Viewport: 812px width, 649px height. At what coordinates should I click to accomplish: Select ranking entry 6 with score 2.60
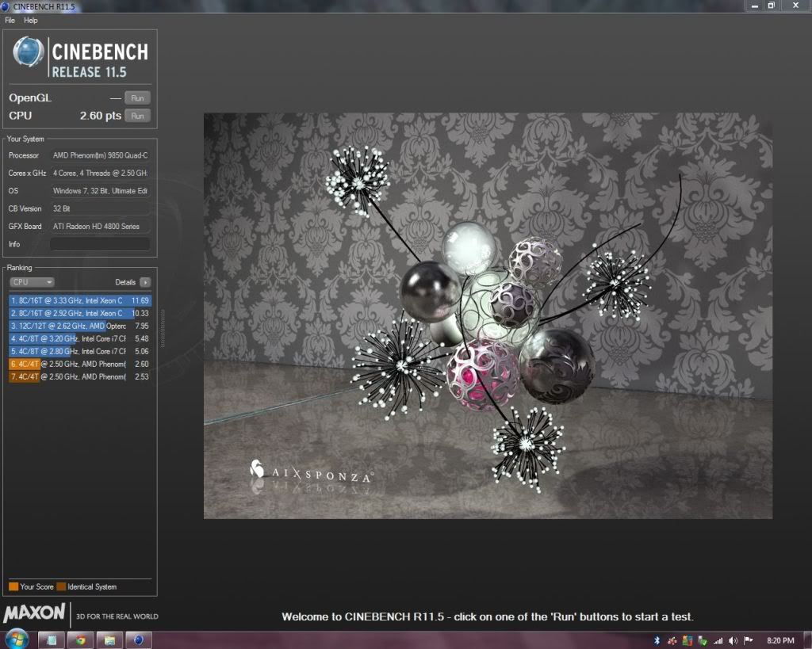point(80,364)
